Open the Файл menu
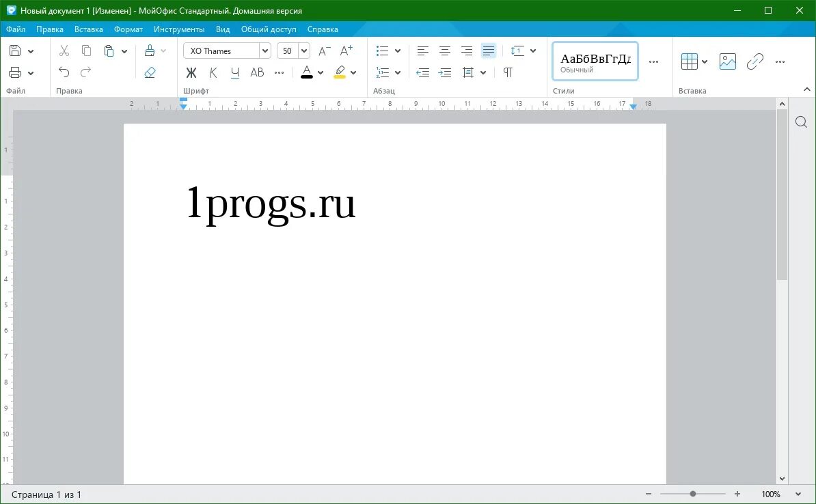816x504 pixels. coord(16,29)
